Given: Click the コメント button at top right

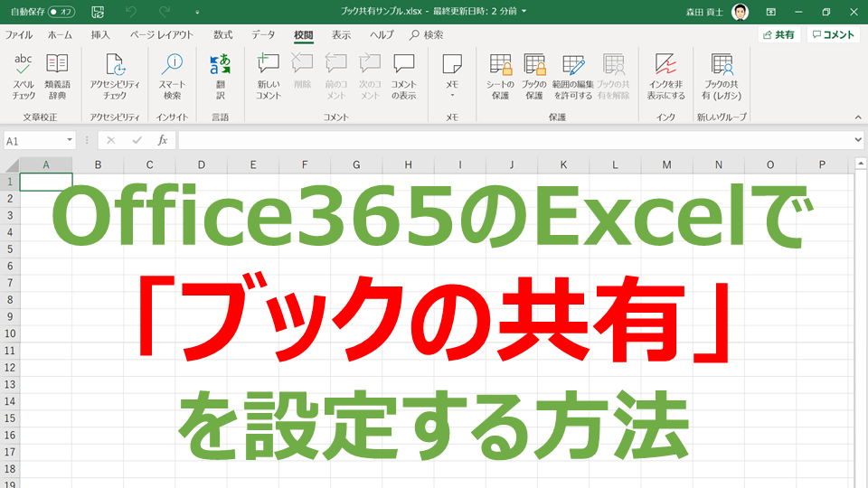Looking at the screenshot, I should point(833,35).
